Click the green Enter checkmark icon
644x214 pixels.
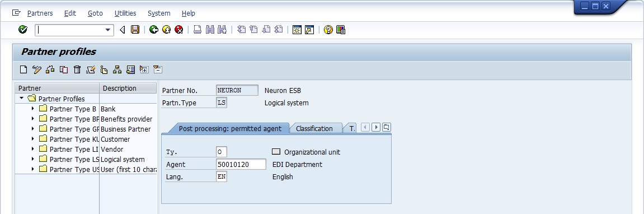click(23, 30)
